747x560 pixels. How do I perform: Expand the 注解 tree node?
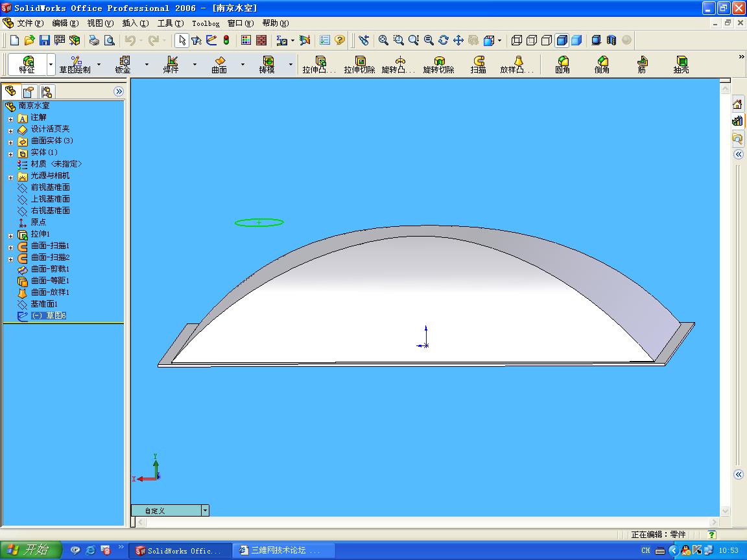[10, 119]
